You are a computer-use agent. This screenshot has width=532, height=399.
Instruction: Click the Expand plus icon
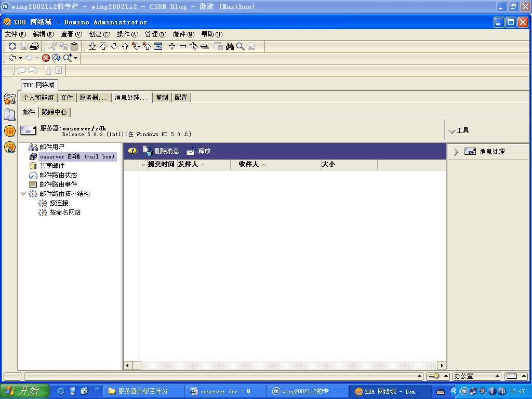[172, 46]
